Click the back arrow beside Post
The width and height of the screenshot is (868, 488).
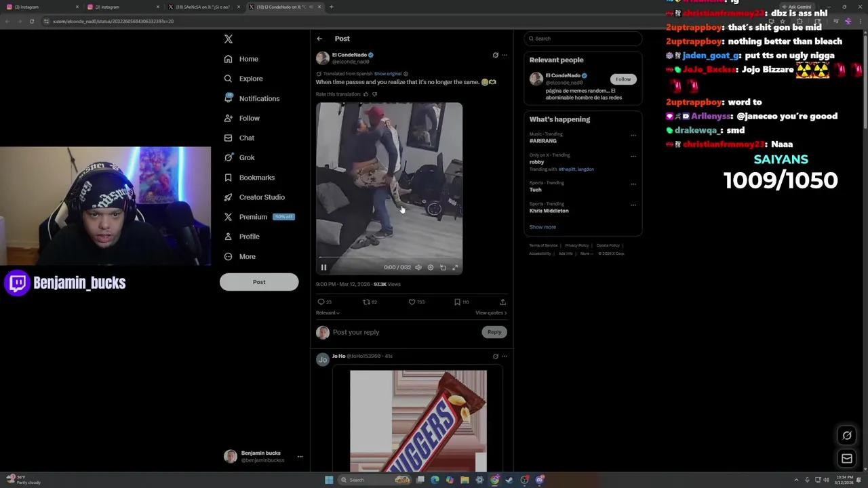[x=319, y=39]
